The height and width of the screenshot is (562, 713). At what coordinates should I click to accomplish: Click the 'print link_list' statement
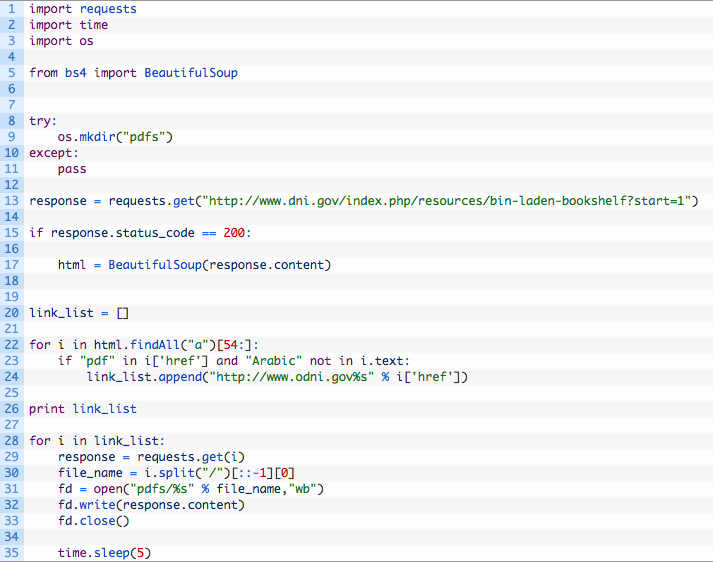point(83,409)
